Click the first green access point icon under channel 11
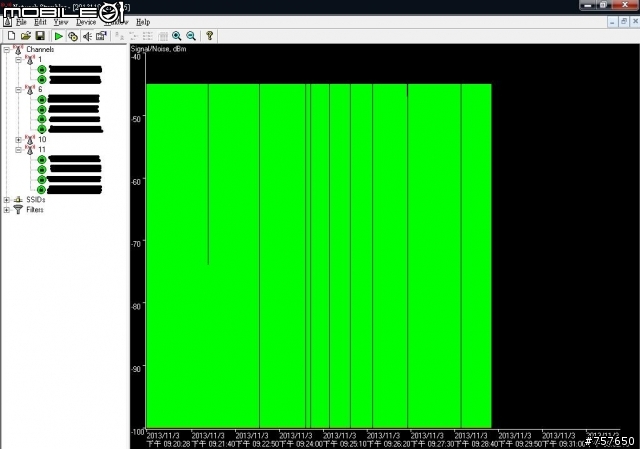Screen dimensions: 640x449 point(42,160)
